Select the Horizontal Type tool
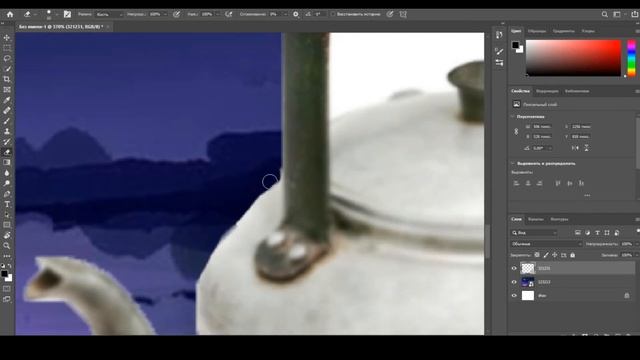The image size is (640, 360). [x=7, y=204]
